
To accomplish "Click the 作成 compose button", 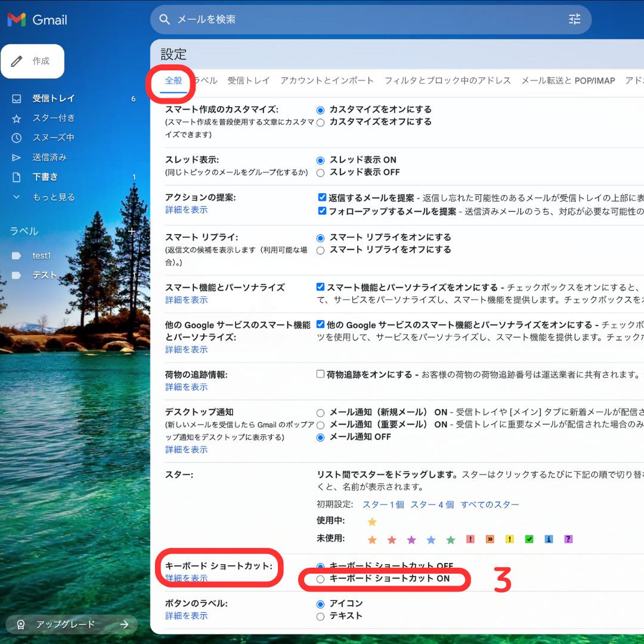I will (33, 61).
